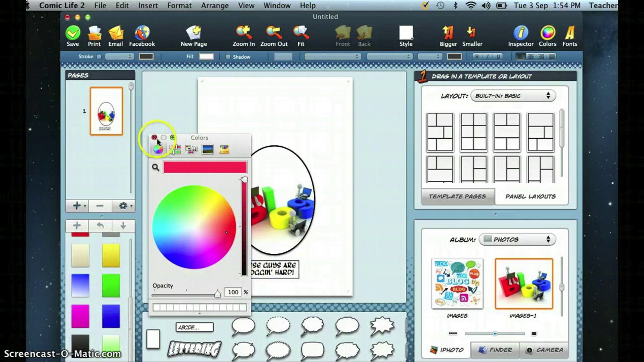The image size is (644, 362).
Task: Open the Arrange menu
Action: 215,5
